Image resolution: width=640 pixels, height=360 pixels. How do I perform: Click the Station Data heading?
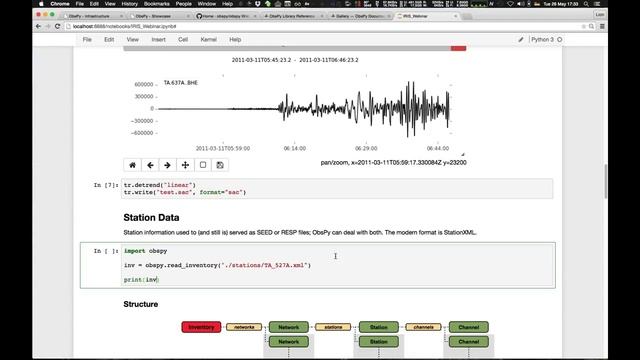coord(151,218)
